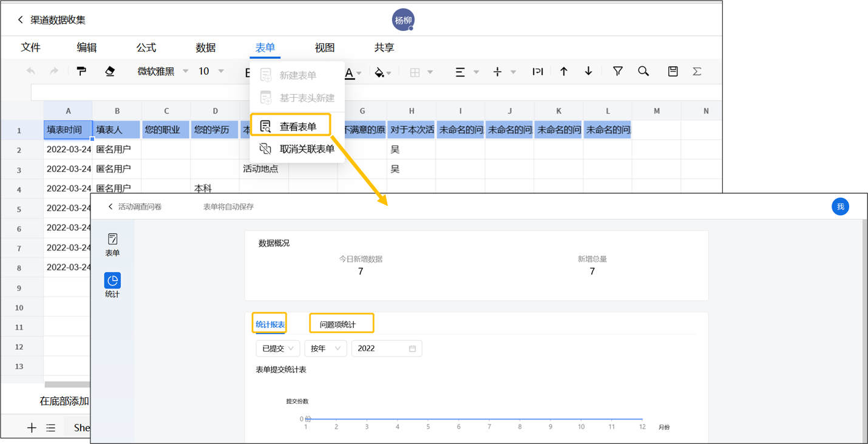This screenshot has height=444, width=868.
Task: Click the eraser clear-format icon
Action: [x=110, y=72]
